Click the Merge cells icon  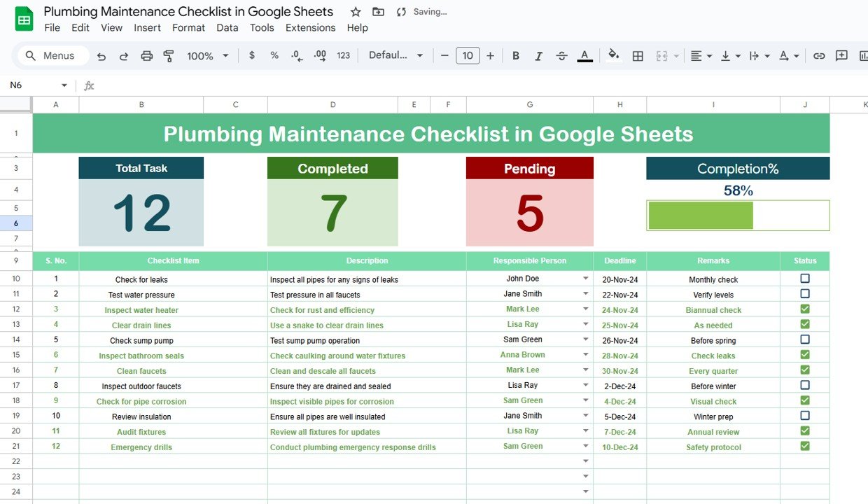coord(661,56)
